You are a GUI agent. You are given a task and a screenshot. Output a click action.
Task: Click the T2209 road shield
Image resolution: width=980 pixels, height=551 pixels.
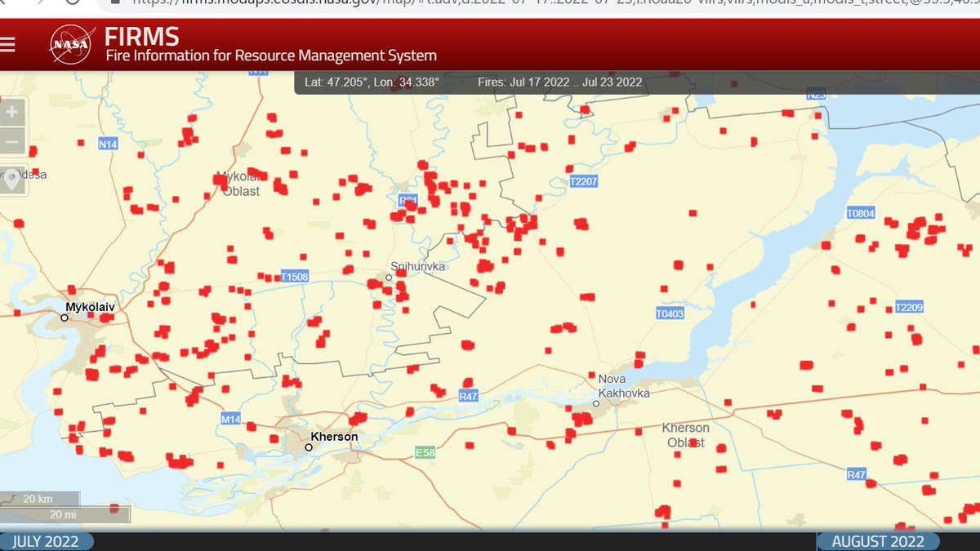point(908,308)
